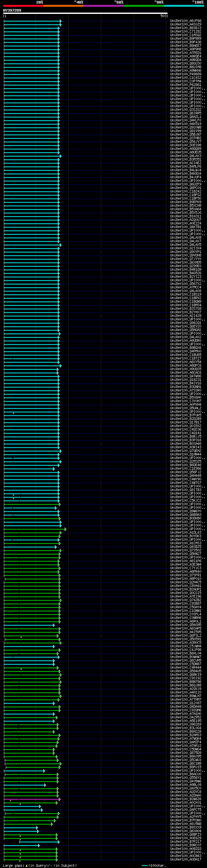
Task: Select hit label UniRef100_P62861
Action: [186, 85]
